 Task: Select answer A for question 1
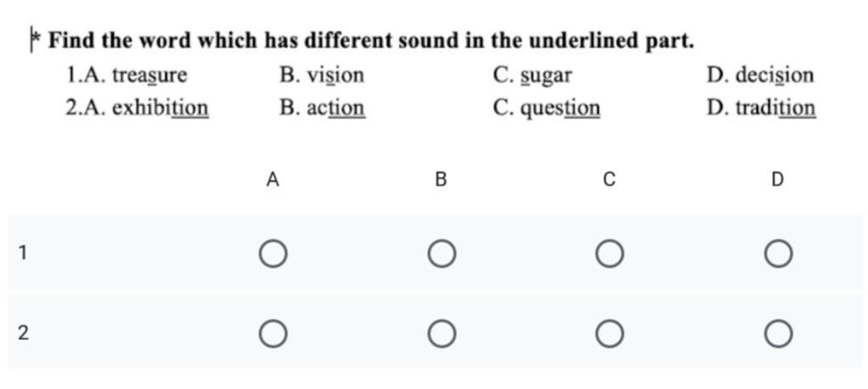click(x=272, y=253)
